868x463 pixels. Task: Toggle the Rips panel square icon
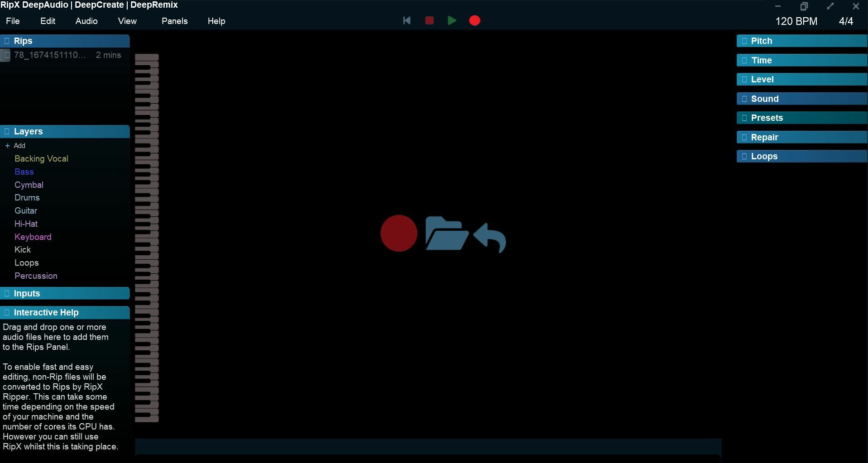7,41
